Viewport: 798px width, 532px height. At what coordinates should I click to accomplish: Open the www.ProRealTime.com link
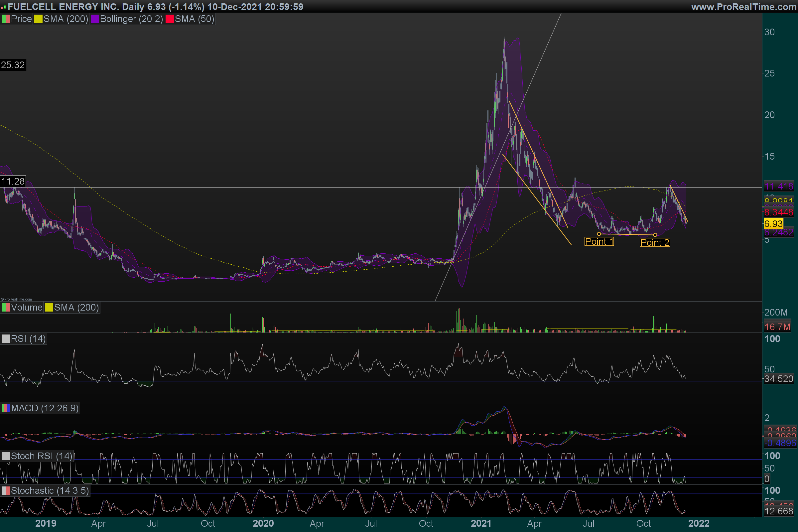click(x=744, y=6)
